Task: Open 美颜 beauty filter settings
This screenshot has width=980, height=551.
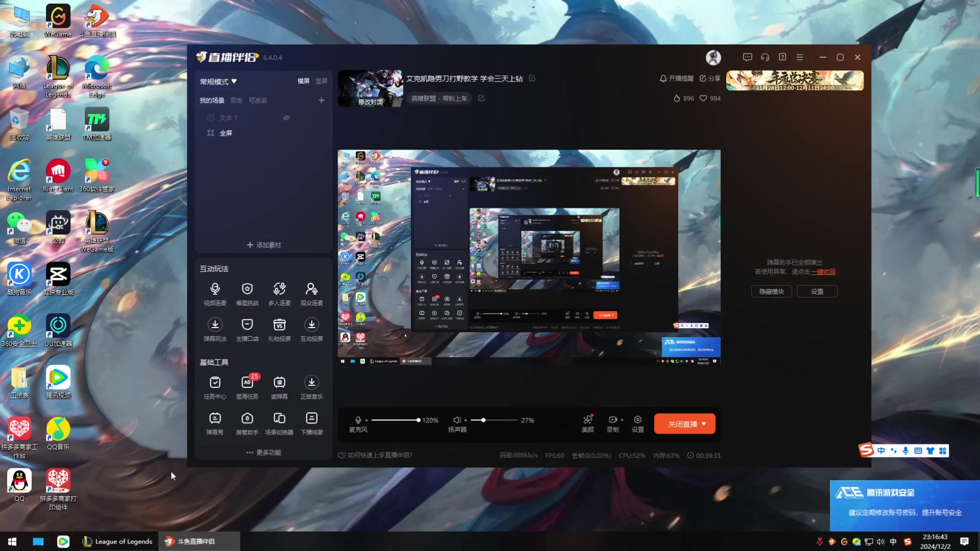Action: 587,423
